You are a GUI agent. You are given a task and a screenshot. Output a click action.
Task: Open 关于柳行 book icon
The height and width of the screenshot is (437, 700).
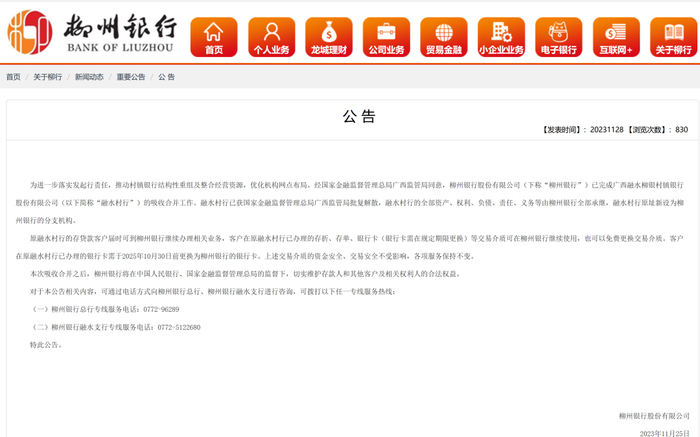coord(674,37)
